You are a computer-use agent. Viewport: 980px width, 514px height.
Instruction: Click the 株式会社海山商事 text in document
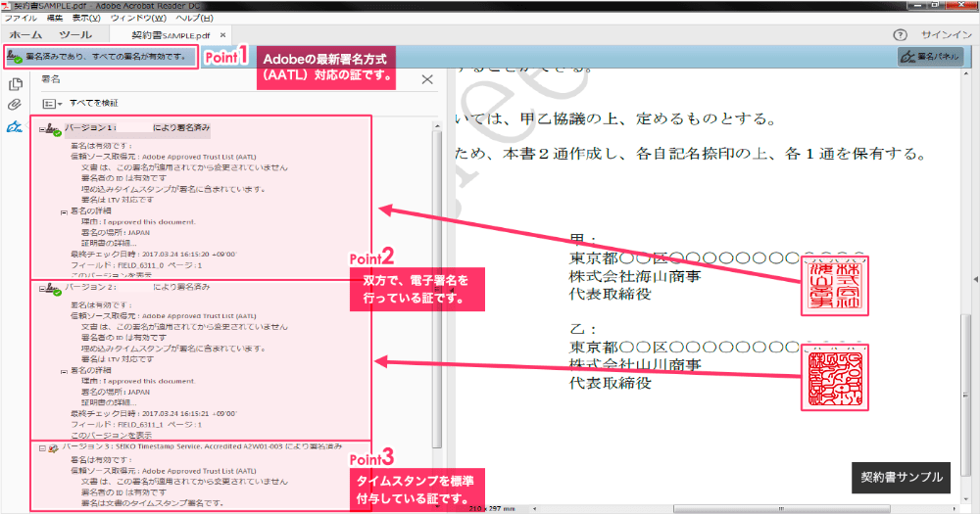[x=634, y=275]
